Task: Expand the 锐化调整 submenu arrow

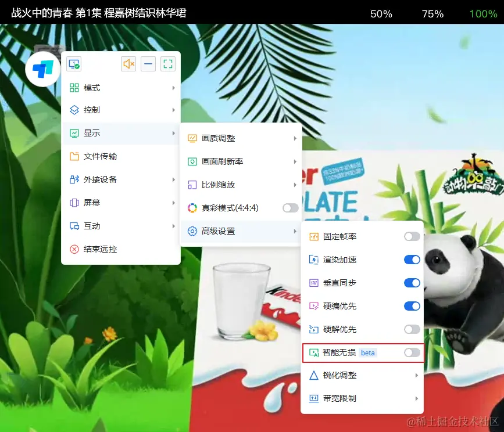Action: click(417, 375)
